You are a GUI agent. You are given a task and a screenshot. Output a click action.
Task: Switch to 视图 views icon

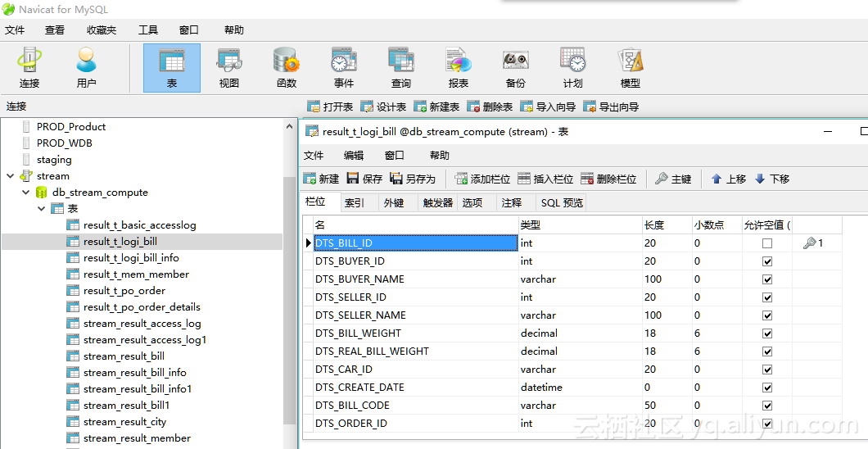pyautogui.click(x=229, y=68)
